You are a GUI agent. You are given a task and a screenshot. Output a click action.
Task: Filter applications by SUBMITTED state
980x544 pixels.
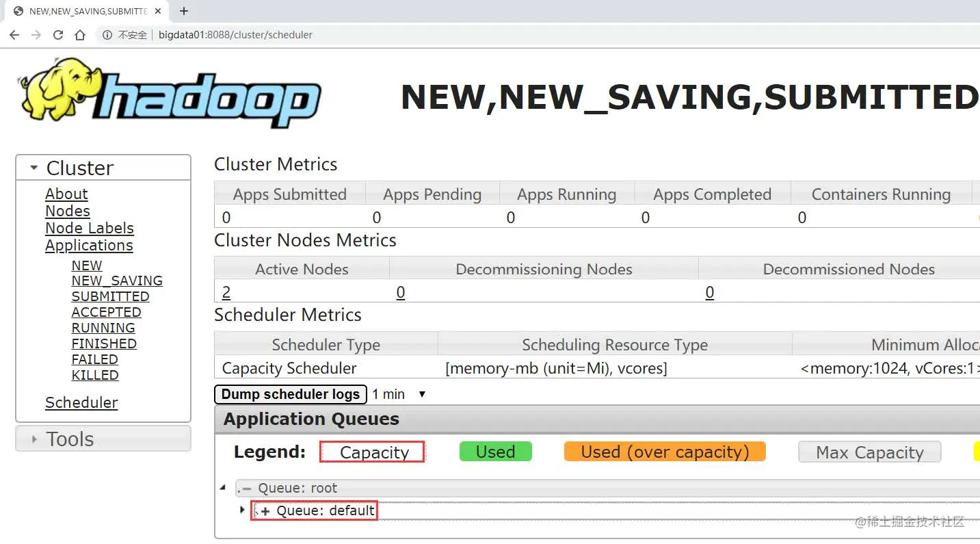(110, 297)
